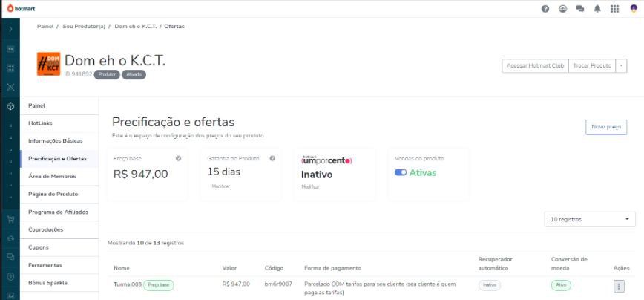Click the products cube icon in sidebar
644x300 pixels.
(10, 106)
